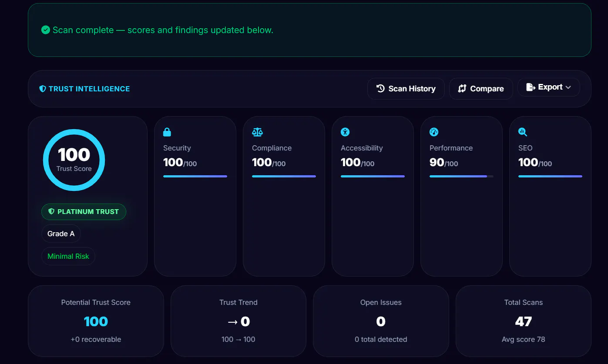Open the Compare scans view

tap(481, 89)
